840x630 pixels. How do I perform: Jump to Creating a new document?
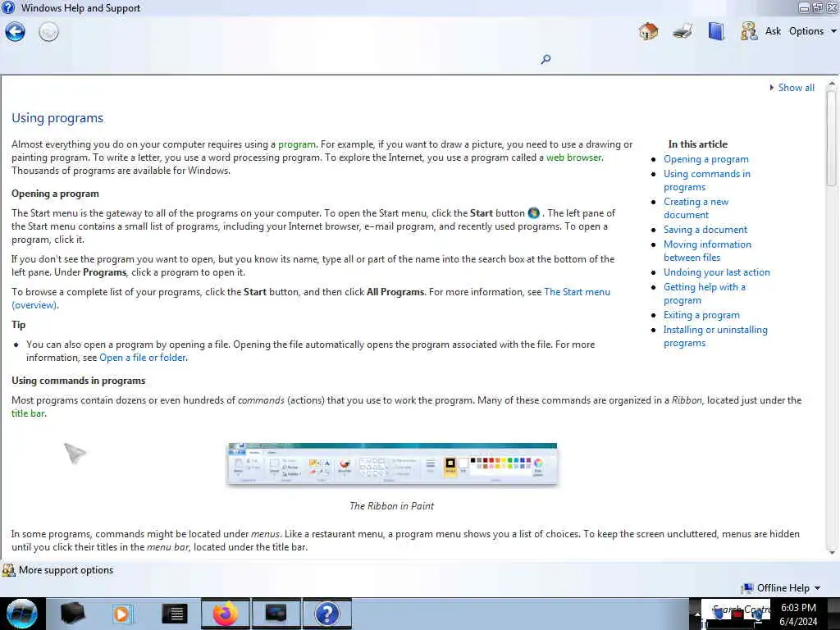click(x=696, y=208)
